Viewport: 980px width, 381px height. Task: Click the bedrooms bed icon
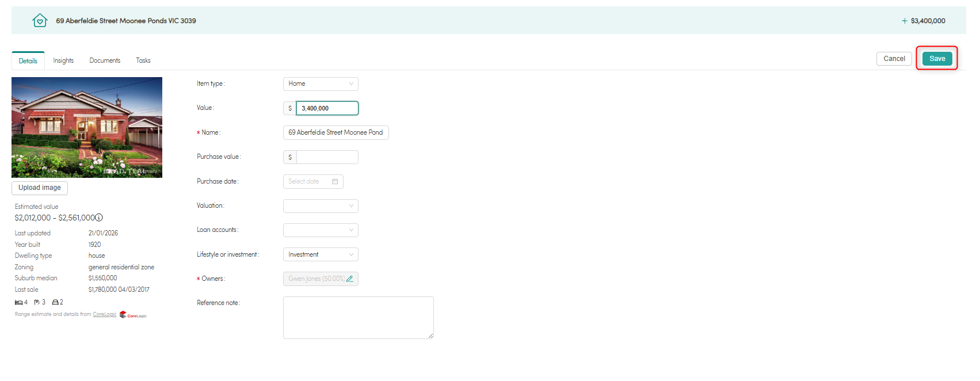(x=18, y=302)
